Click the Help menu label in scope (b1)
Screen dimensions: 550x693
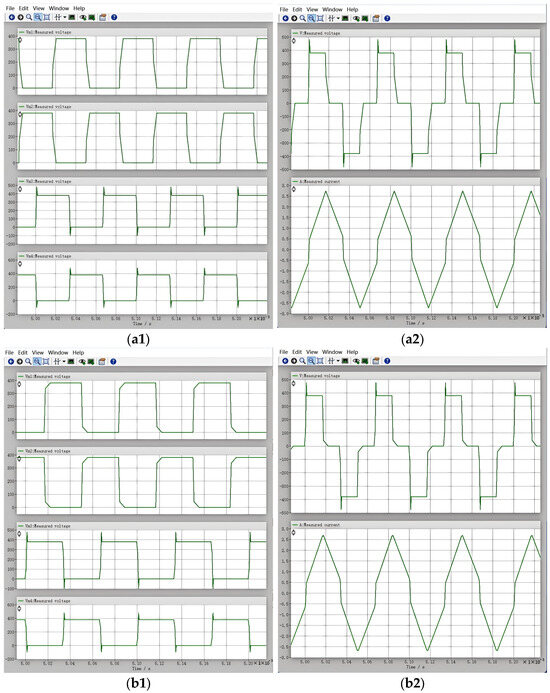[x=78, y=353]
